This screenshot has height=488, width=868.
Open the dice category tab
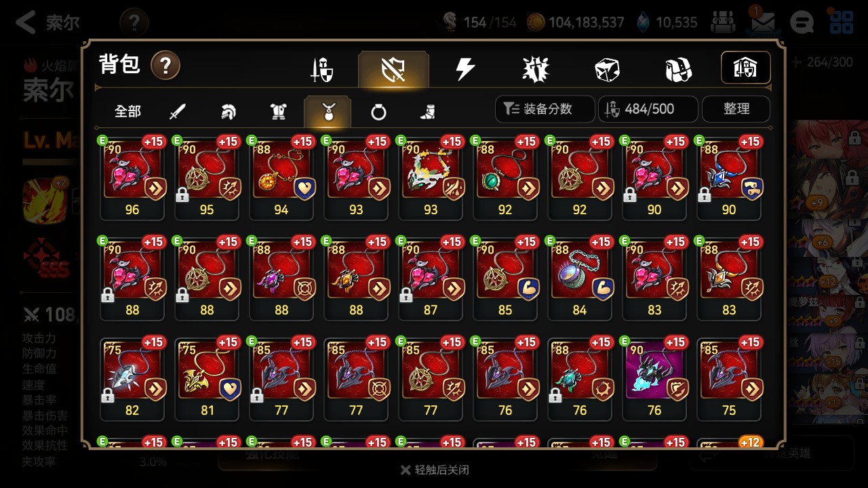[606, 69]
